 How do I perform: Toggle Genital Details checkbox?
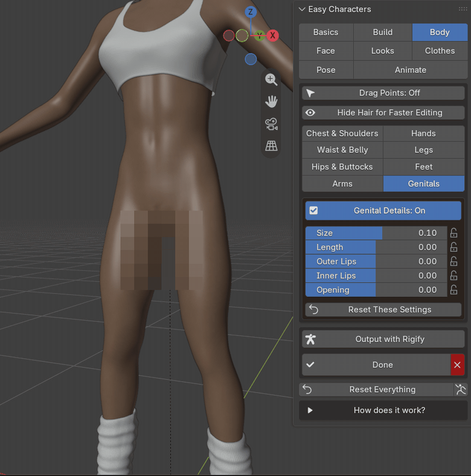click(313, 211)
